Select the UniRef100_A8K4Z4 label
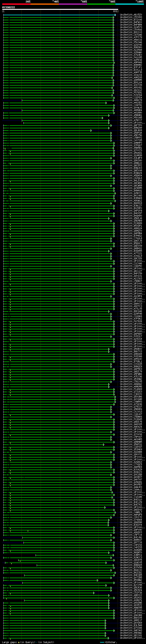 [131, 427]
